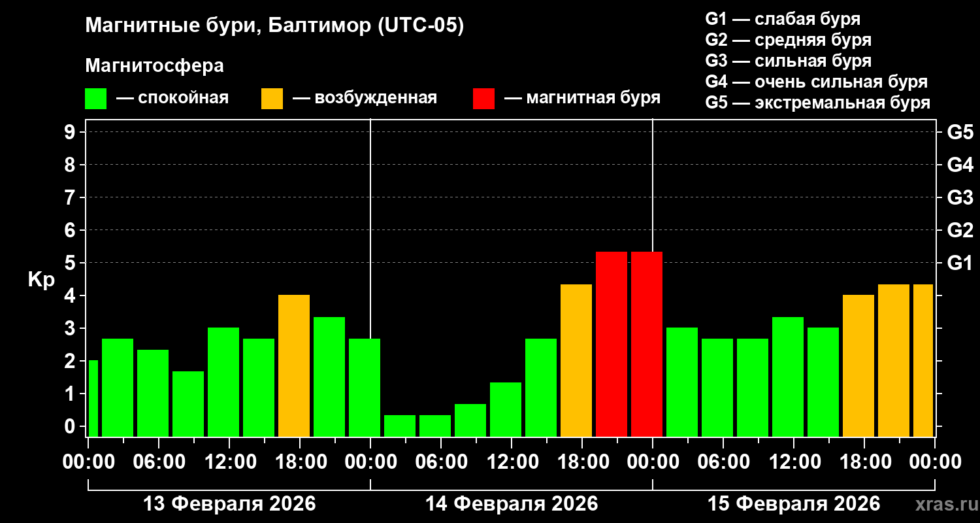The height and width of the screenshot is (523, 980).
Task: Select the only yellow bar on 13 February
Action: tap(294, 366)
